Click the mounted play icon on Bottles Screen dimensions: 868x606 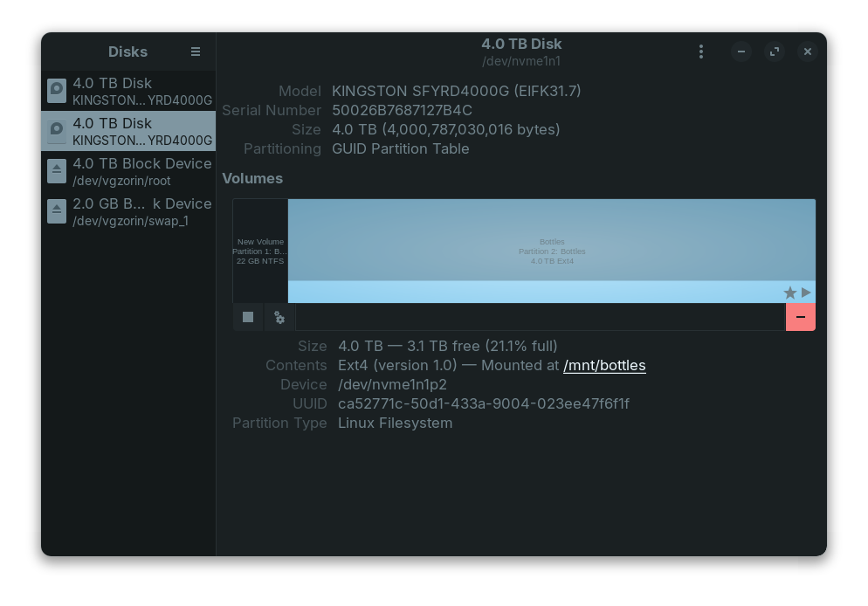pyautogui.click(x=806, y=293)
